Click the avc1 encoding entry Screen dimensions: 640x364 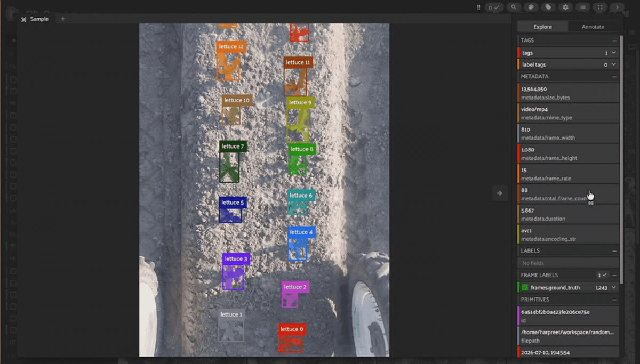[x=568, y=234]
